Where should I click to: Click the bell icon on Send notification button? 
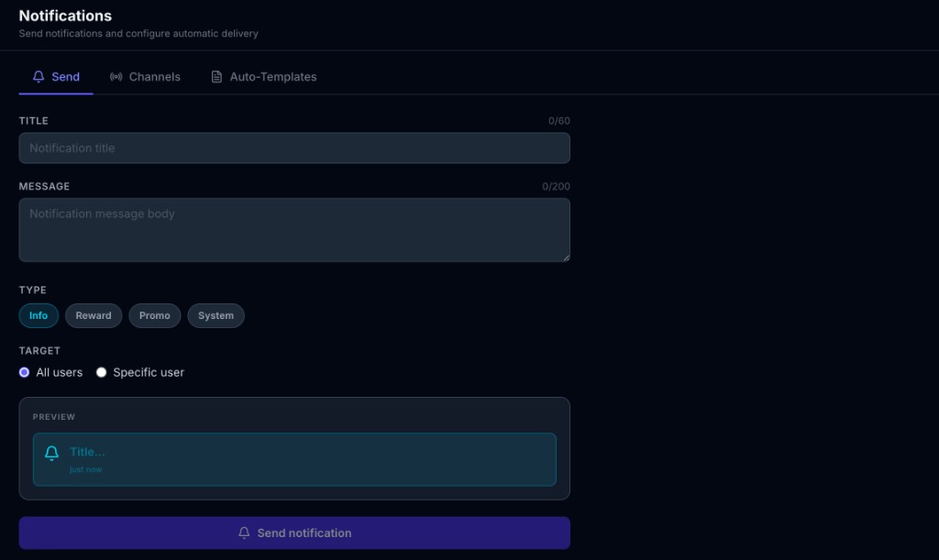242,533
